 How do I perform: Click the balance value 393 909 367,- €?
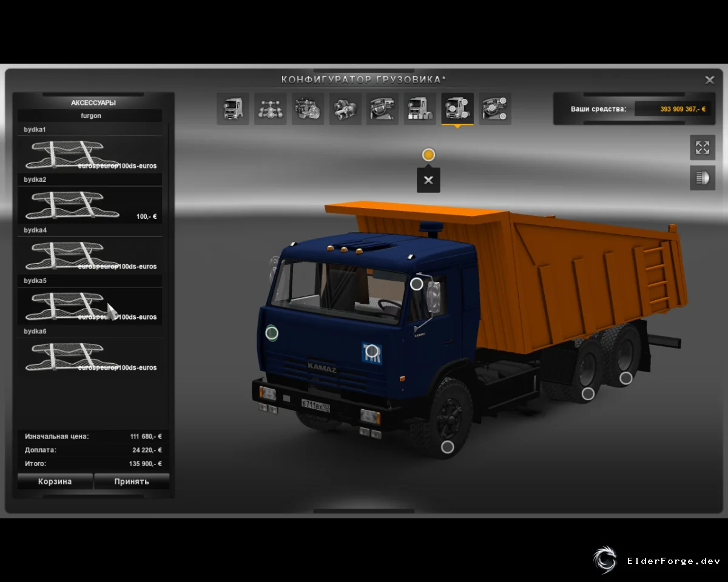tap(683, 109)
